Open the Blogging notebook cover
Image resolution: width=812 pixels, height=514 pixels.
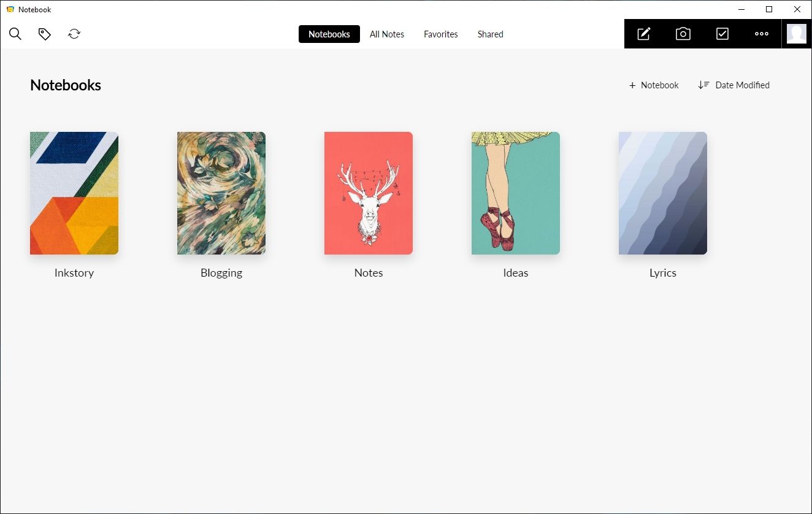(221, 193)
